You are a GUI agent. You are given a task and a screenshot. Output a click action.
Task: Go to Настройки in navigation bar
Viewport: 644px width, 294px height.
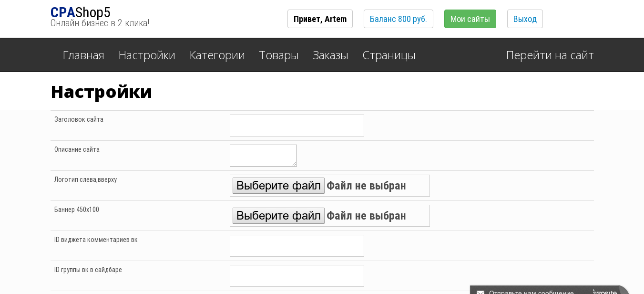[147, 55]
